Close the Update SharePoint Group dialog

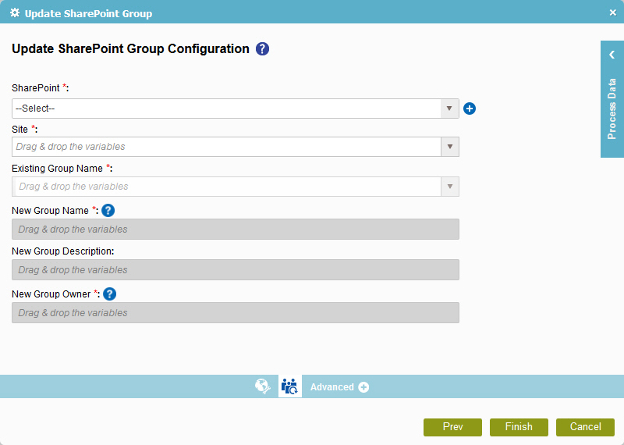[613, 13]
